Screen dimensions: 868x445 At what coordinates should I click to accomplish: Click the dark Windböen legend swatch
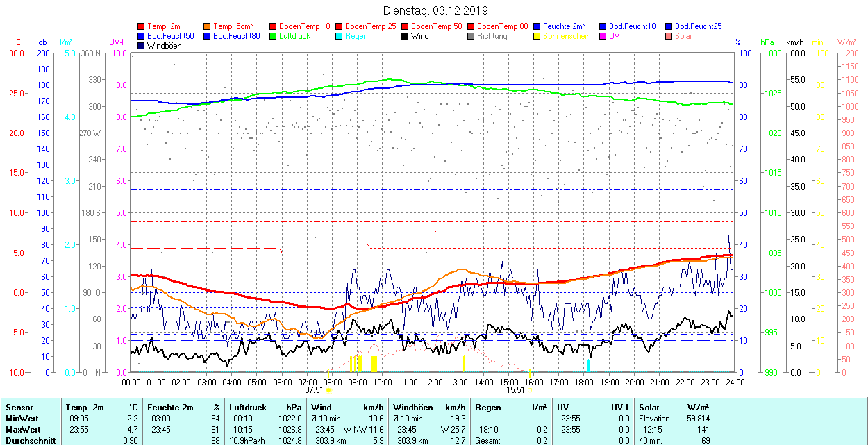142,46
